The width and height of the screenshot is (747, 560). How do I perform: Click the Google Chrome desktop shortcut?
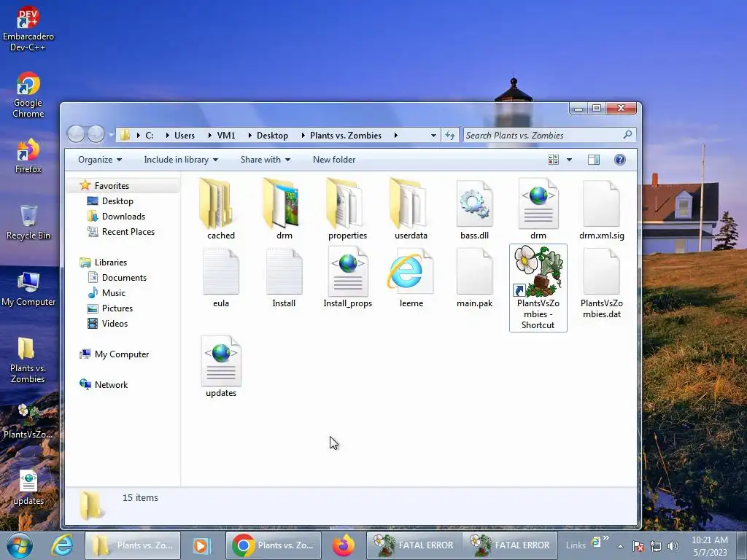28,96
